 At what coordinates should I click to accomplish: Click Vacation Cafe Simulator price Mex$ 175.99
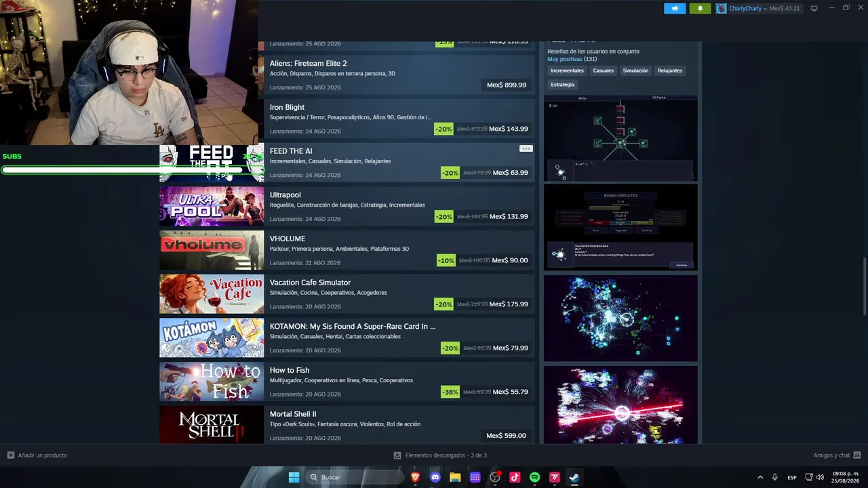509,304
